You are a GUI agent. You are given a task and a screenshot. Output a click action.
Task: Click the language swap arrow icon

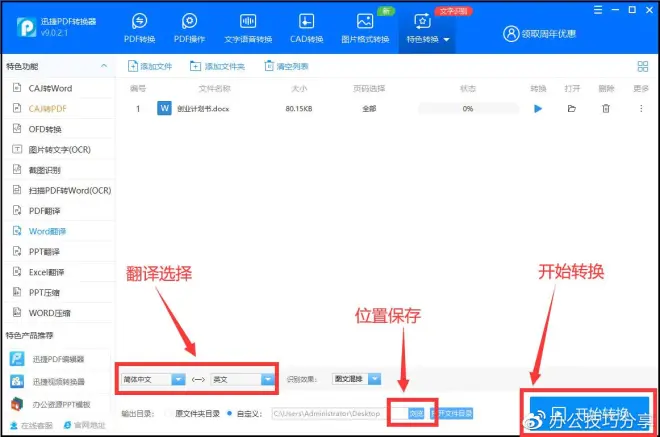click(198, 379)
